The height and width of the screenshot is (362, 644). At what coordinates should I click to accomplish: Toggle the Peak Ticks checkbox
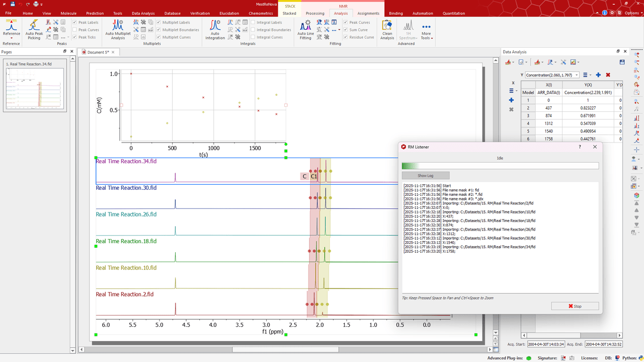tap(75, 37)
